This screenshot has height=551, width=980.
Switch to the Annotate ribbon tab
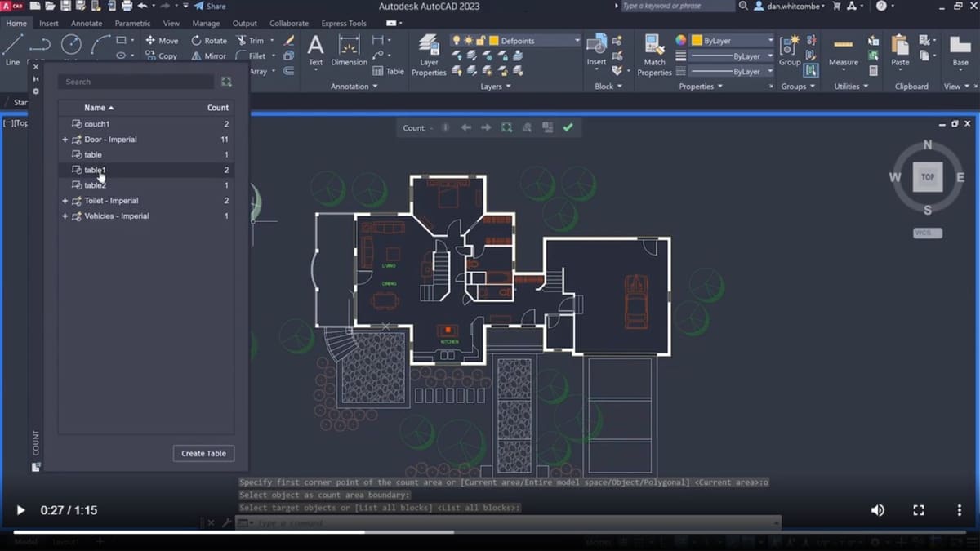pos(87,24)
